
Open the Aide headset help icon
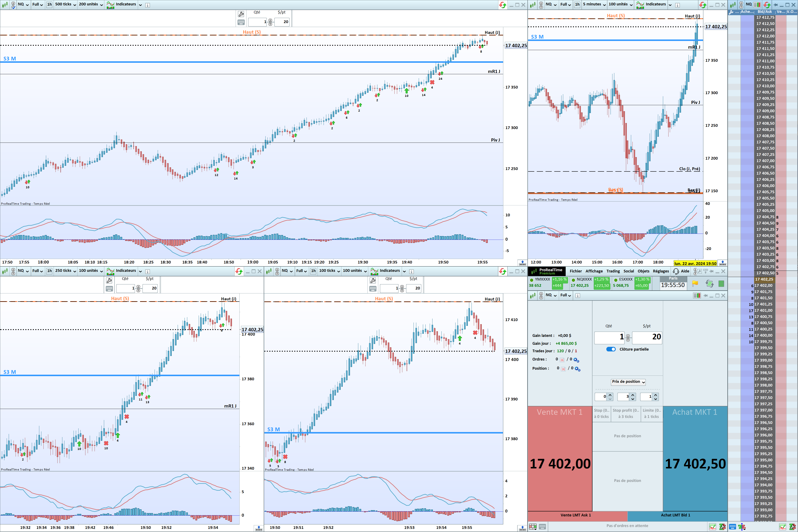click(676, 271)
